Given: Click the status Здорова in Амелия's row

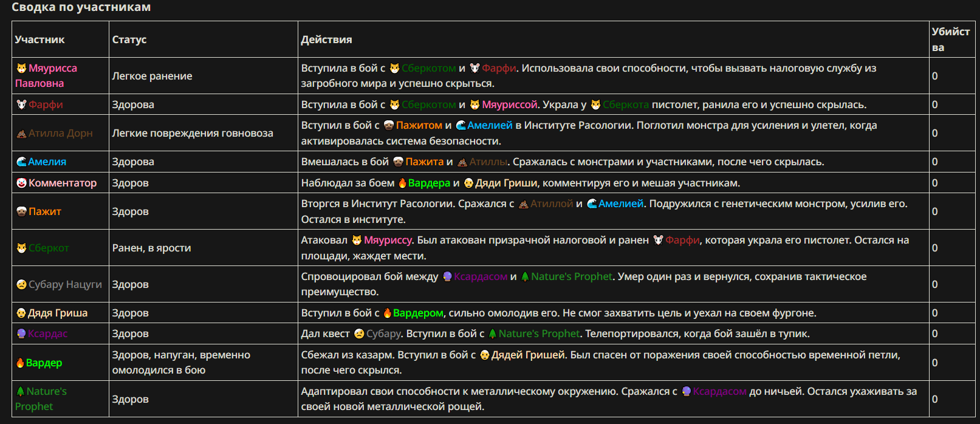Looking at the screenshot, I should [x=133, y=162].
